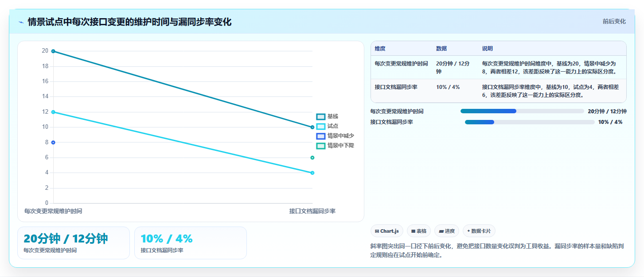Select the 基线 data point at value 20

[x=53, y=51]
